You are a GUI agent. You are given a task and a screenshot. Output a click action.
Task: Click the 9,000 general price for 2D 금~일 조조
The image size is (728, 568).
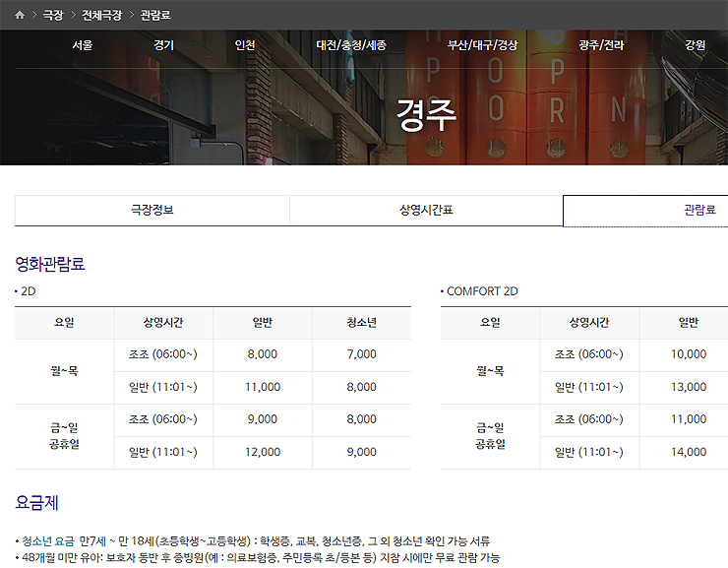pyautogui.click(x=263, y=419)
